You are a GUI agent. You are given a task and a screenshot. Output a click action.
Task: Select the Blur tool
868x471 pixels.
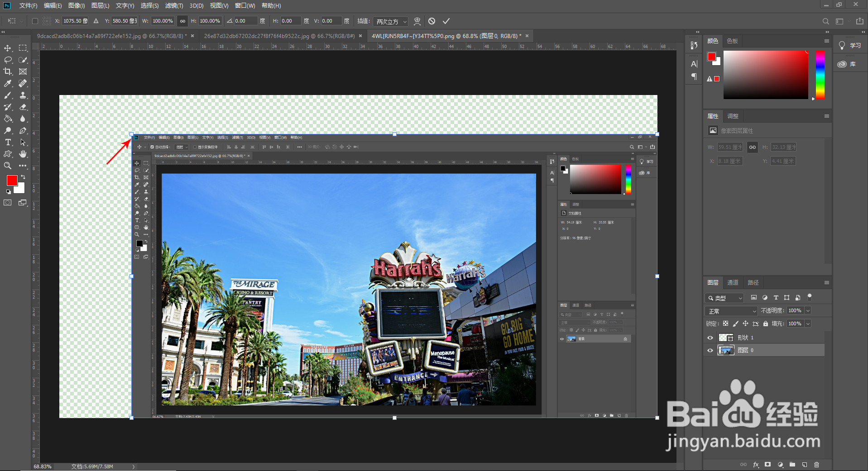(23, 119)
